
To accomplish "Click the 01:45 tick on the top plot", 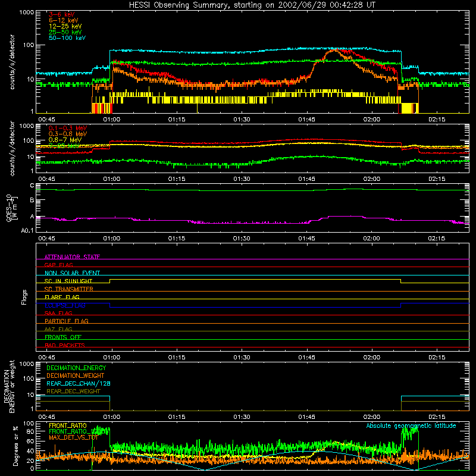I will coord(306,120).
